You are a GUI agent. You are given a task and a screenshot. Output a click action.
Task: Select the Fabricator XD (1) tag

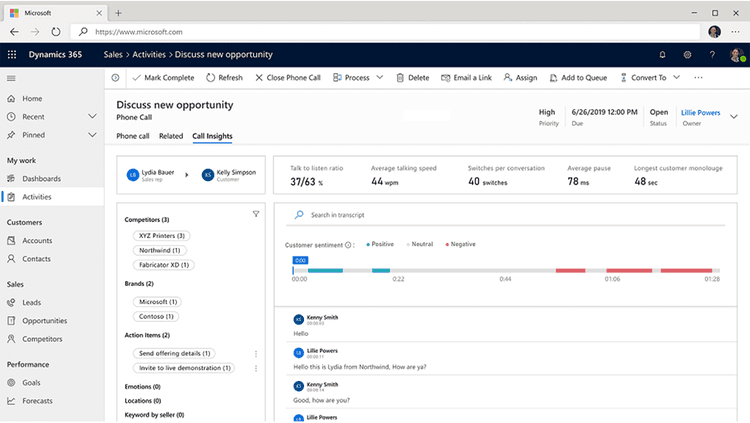point(164,265)
